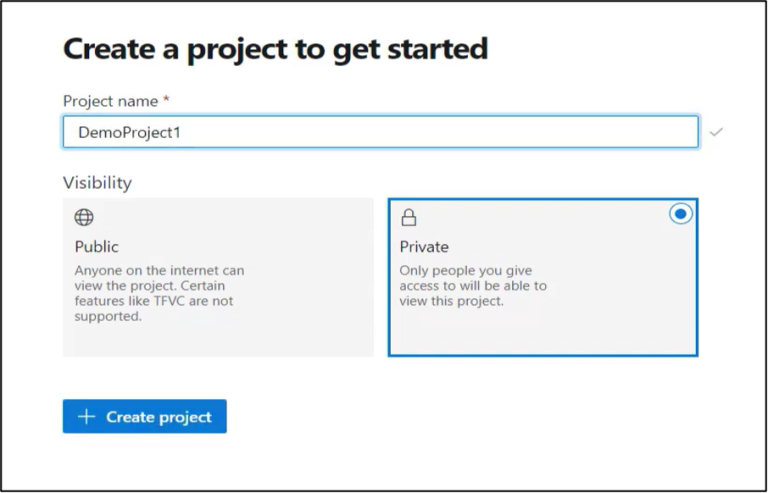The image size is (768, 493).
Task: Click the "Create a project to get started" heading
Action: coord(275,47)
